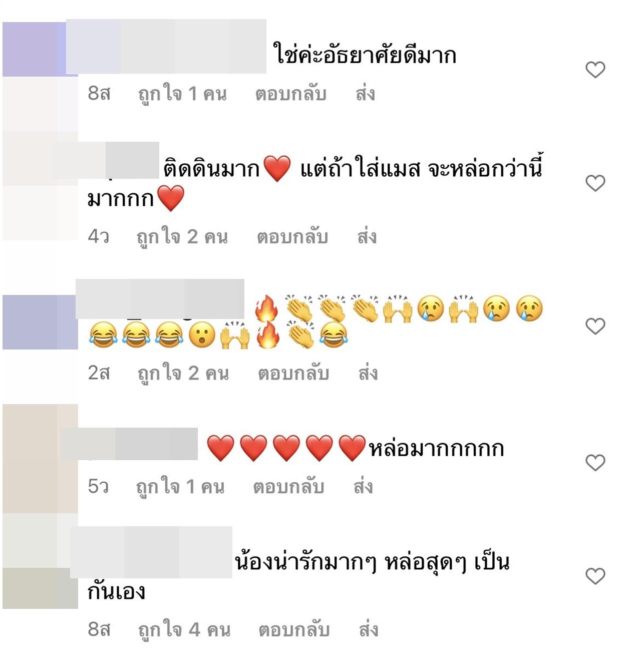This screenshot has height=672, width=641.
Task: Choose ส่ง below the "หล่อมากกกกก" comment
Action: [x=363, y=486]
